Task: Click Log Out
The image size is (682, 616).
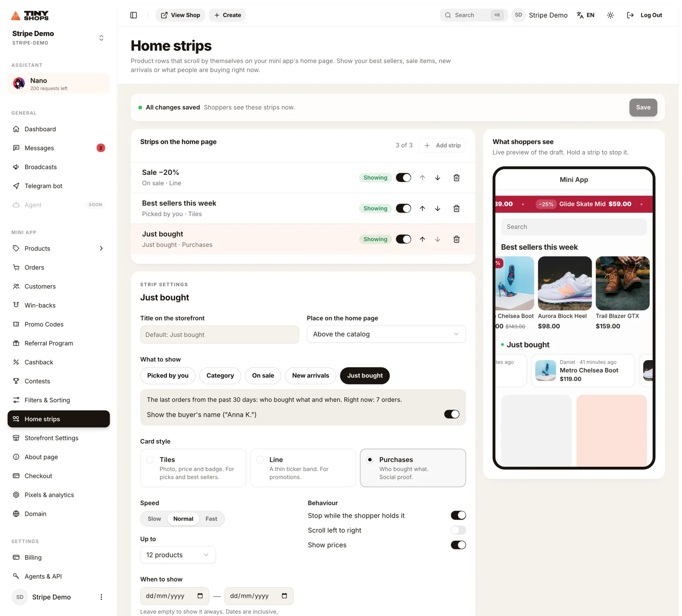Action: pyautogui.click(x=645, y=15)
